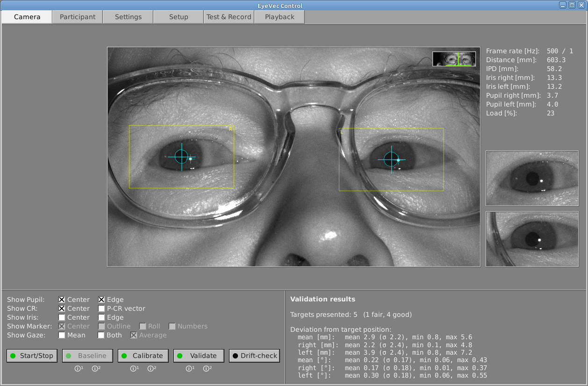
Task: Click the left pupil crosshair marker
Action: pyautogui.click(x=391, y=159)
